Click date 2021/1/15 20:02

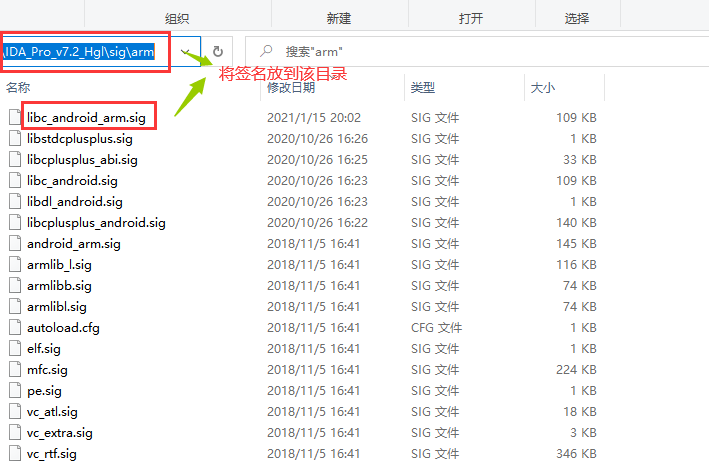pos(314,118)
